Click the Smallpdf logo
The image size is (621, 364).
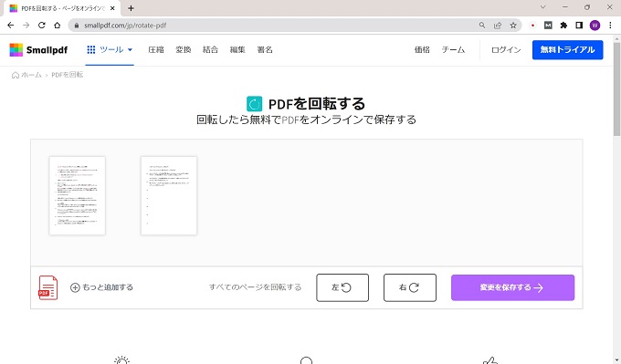click(x=38, y=50)
